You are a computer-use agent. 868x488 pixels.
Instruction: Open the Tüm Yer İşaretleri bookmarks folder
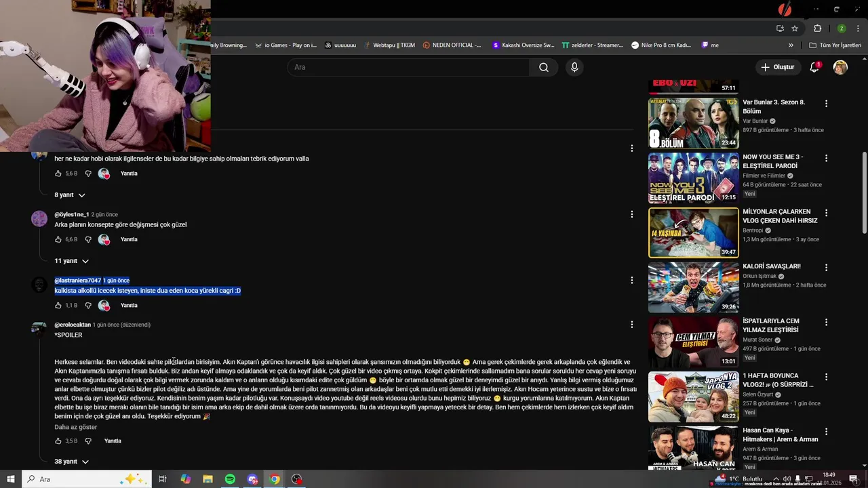pos(835,45)
